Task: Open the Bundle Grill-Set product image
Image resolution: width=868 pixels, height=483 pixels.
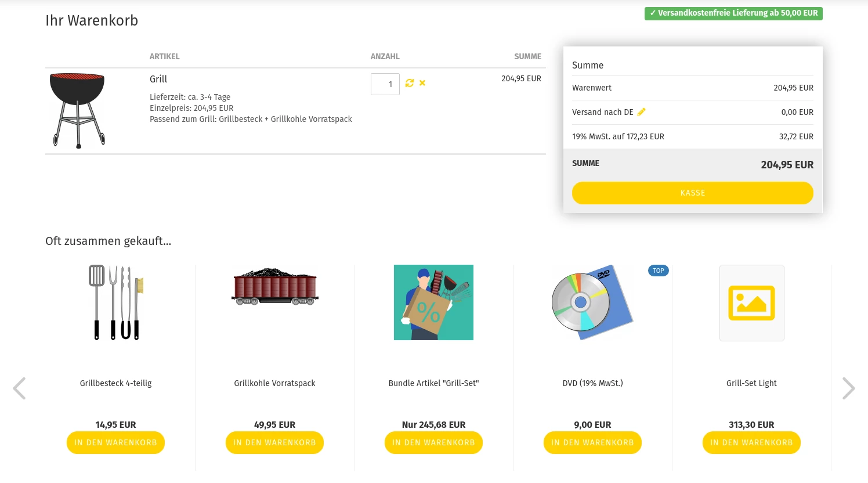Action: pyautogui.click(x=433, y=302)
